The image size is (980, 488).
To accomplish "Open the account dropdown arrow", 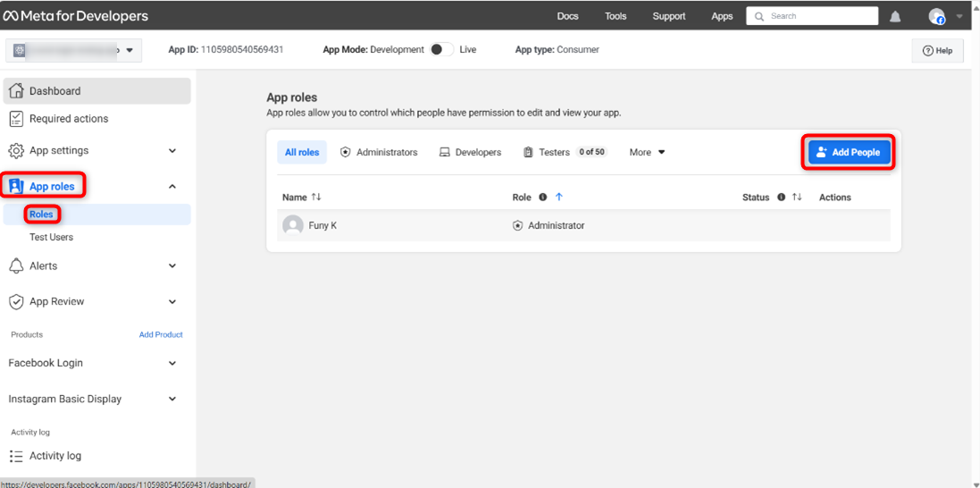I will click(960, 16).
